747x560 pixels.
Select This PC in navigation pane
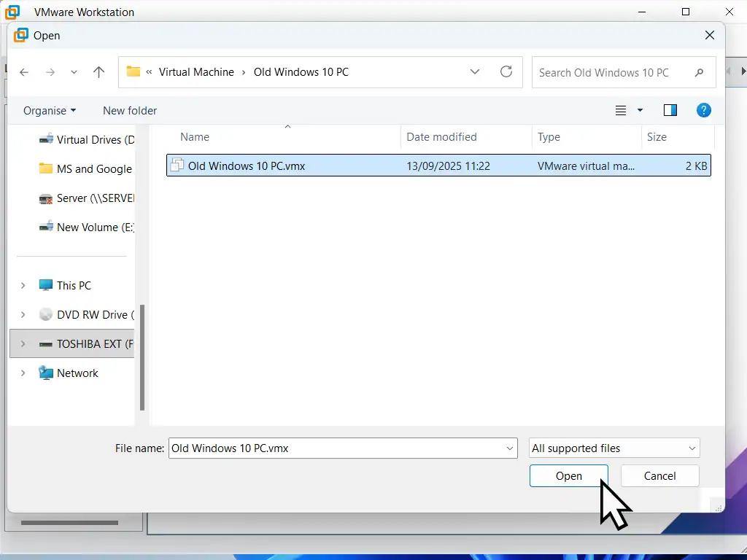pyautogui.click(x=74, y=285)
